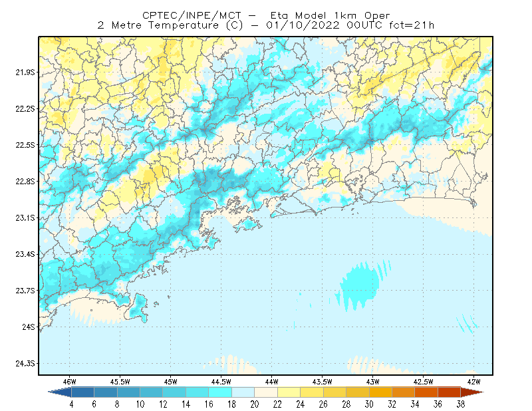
Task: Select the 30-32 orange color swatch
Action: (380, 392)
